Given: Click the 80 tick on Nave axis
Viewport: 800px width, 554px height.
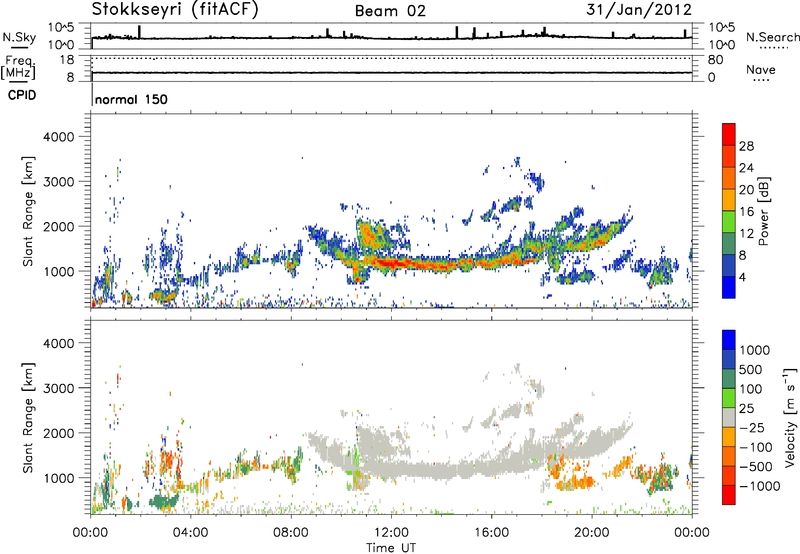Looking at the screenshot, I should pyautogui.click(x=715, y=60).
